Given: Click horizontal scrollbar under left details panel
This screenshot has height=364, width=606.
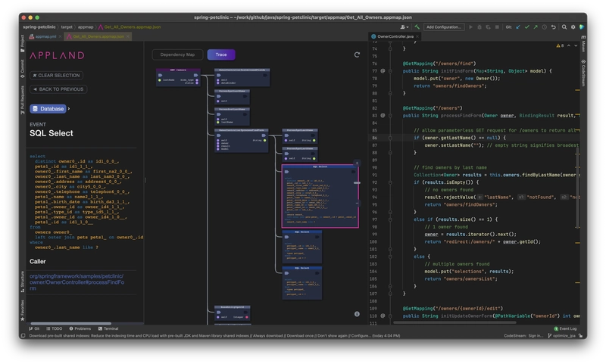Looking at the screenshot, I should [x=70, y=323].
